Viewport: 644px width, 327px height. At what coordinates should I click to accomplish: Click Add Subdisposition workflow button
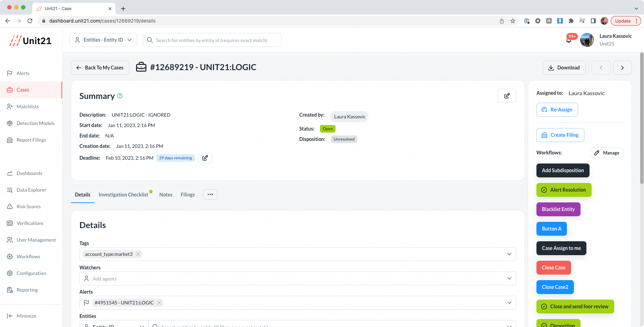563,170
